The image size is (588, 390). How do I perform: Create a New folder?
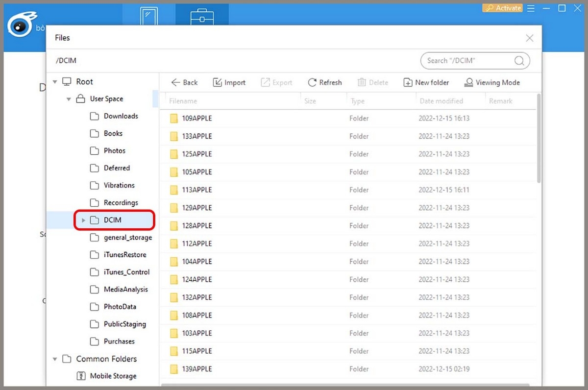[x=426, y=82]
